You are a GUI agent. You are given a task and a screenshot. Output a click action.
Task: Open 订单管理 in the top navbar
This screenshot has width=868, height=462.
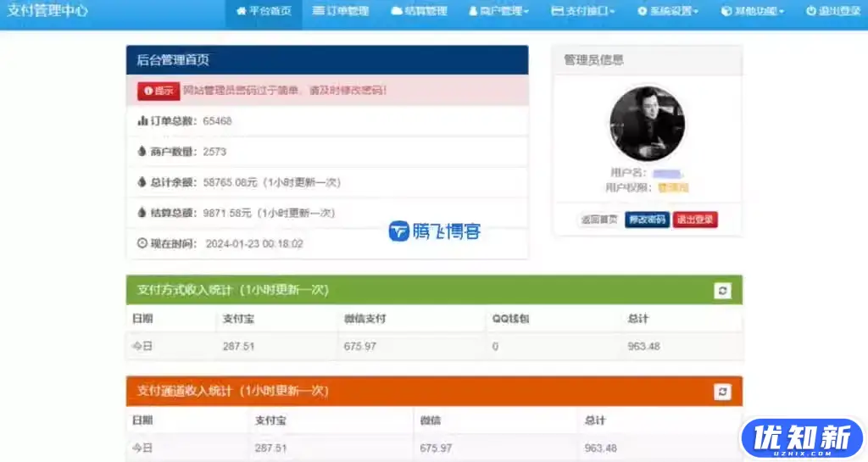pos(341,12)
